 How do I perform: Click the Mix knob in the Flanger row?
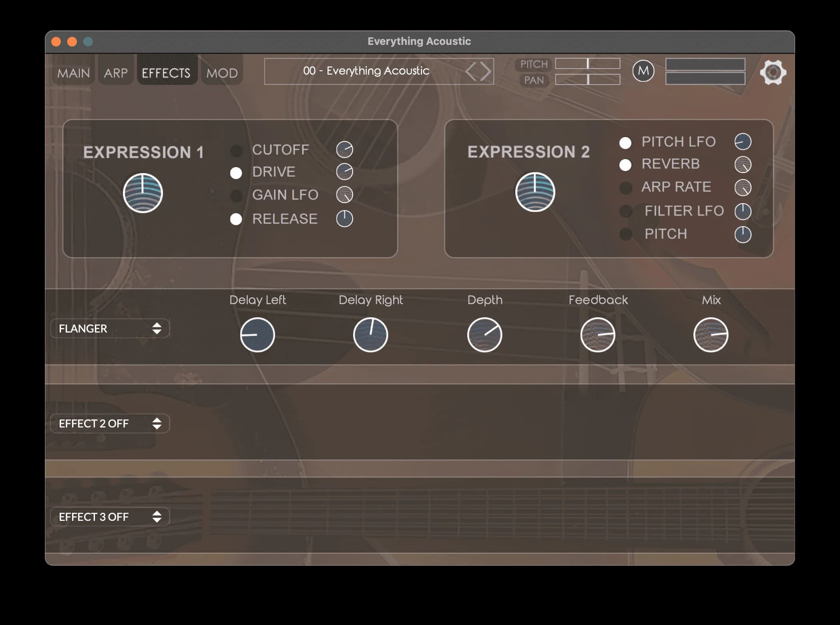pyautogui.click(x=711, y=335)
